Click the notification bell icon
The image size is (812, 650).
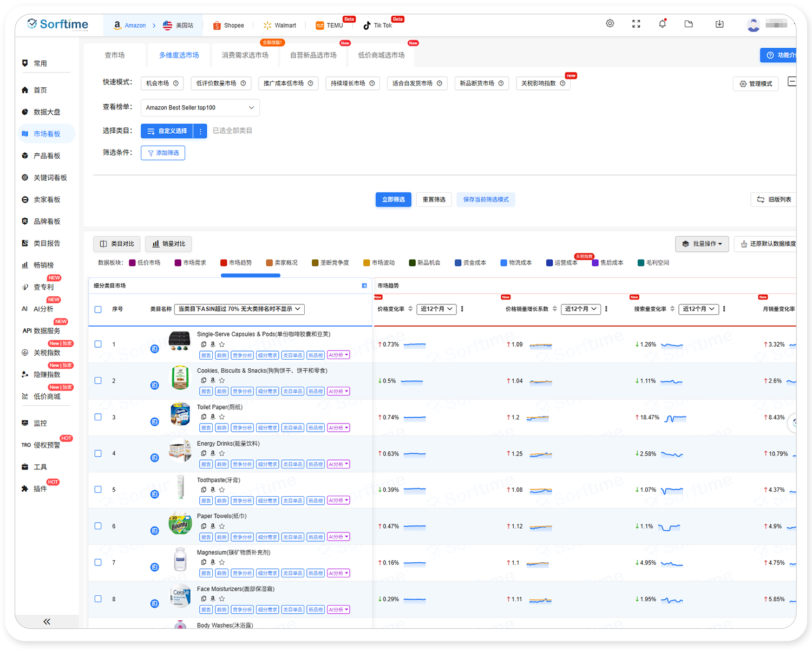tap(662, 24)
